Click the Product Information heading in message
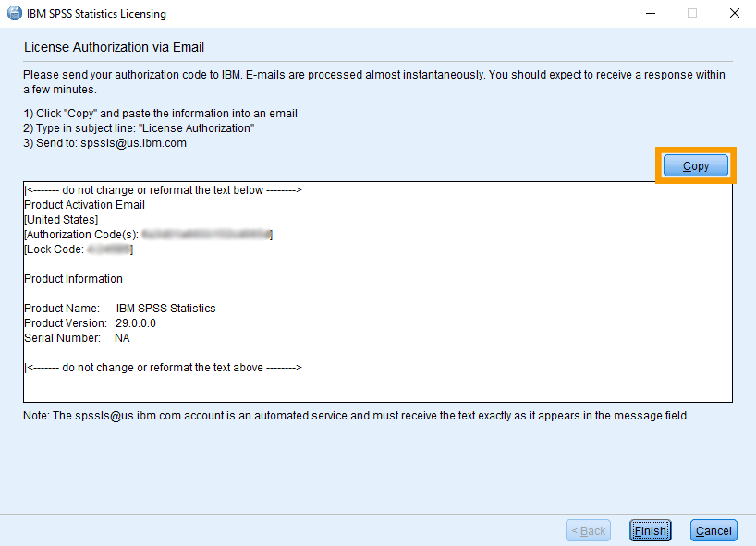Viewport: 756px width, 546px height. tap(73, 279)
